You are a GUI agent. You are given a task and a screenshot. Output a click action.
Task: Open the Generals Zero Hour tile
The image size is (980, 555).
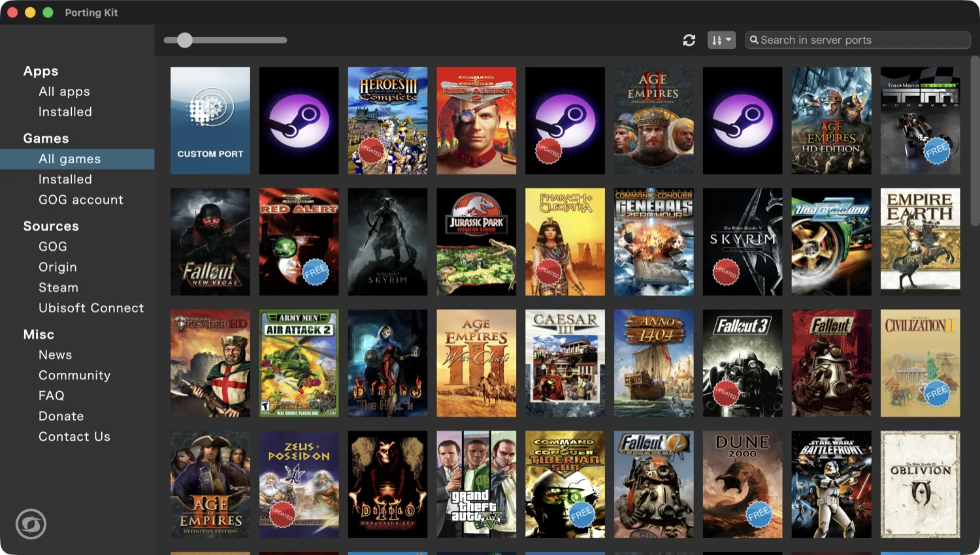(x=654, y=242)
